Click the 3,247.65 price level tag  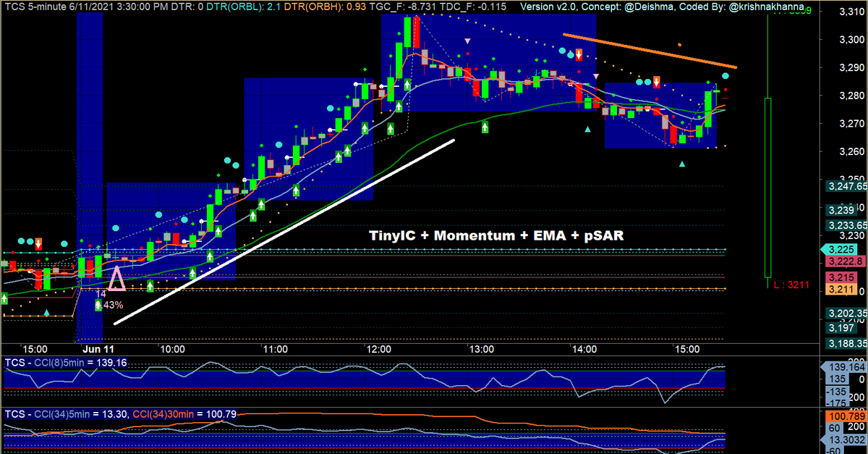coord(846,186)
